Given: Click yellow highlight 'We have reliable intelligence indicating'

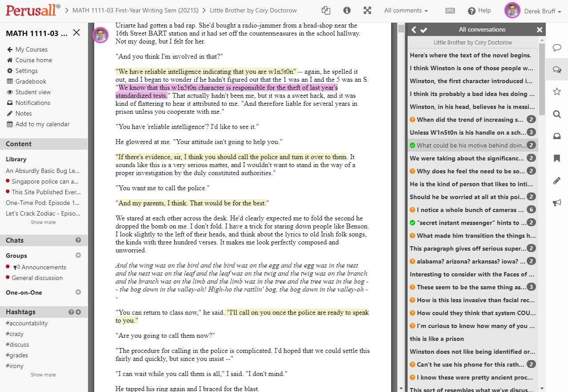Looking at the screenshot, I should 206,72.
